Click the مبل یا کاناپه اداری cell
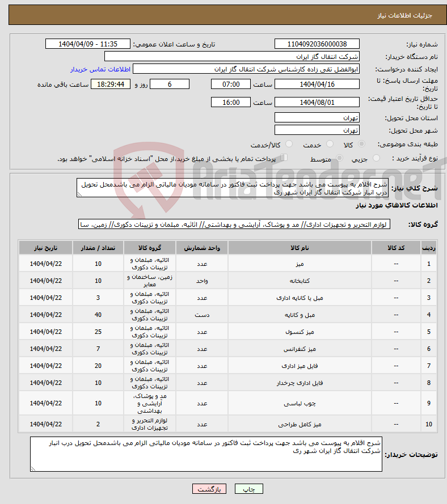Image resolution: width=447 pixels, height=504 pixels. click(x=300, y=298)
